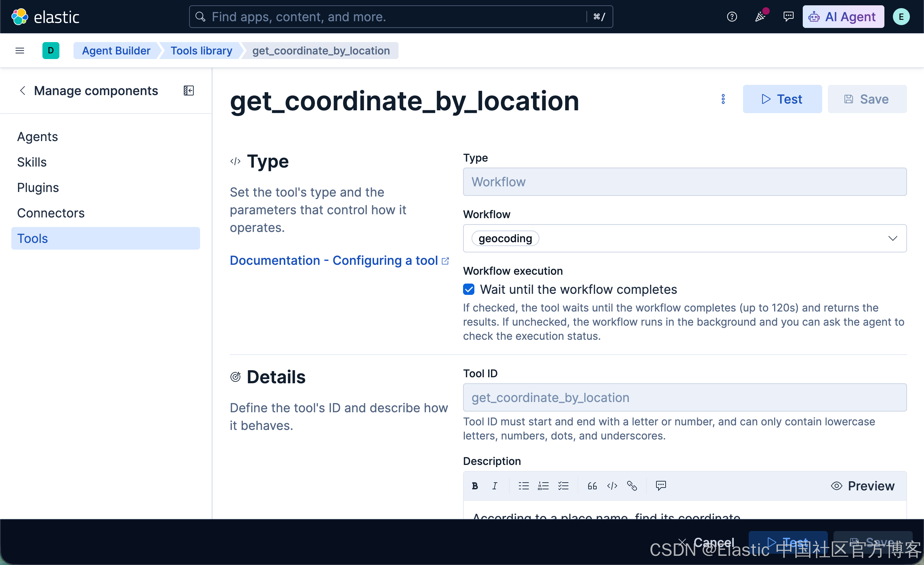This screenshot has width=924, height=565.
Task: Open the help menu icon
Action: 732,17
